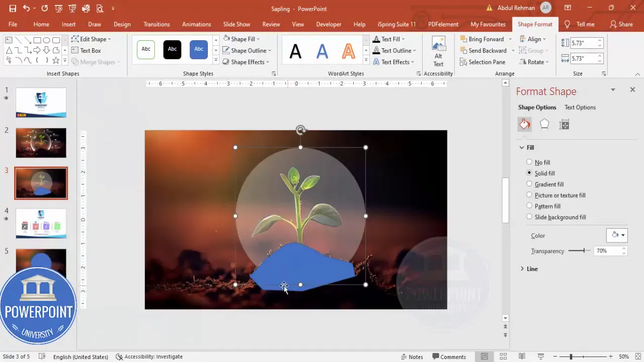Select the Effects pentagon icon
The image size is (644, 362).
pyautogui.click(x=544, y=124)
